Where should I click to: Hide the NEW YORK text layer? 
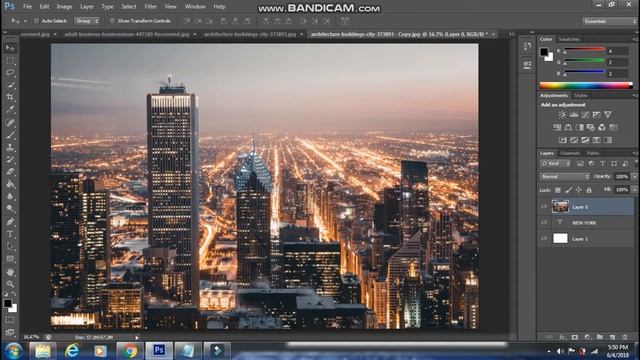tap(544, 222)
